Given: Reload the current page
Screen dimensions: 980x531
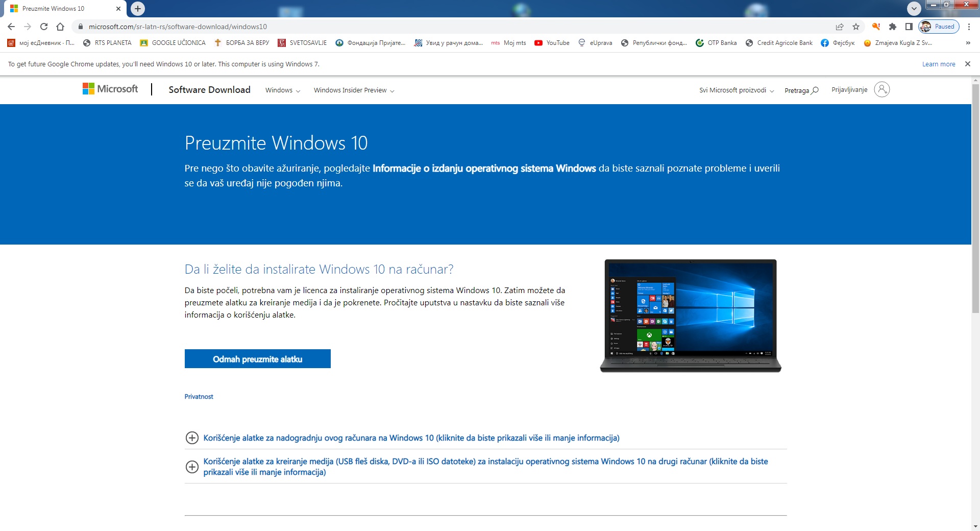Looking at the screenshot, I should pyautogui.click(x=44, y=27).
